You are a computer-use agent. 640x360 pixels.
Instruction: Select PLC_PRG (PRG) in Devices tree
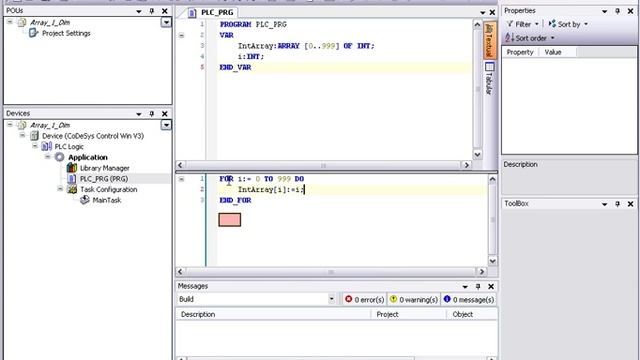[x=104, y=179]
